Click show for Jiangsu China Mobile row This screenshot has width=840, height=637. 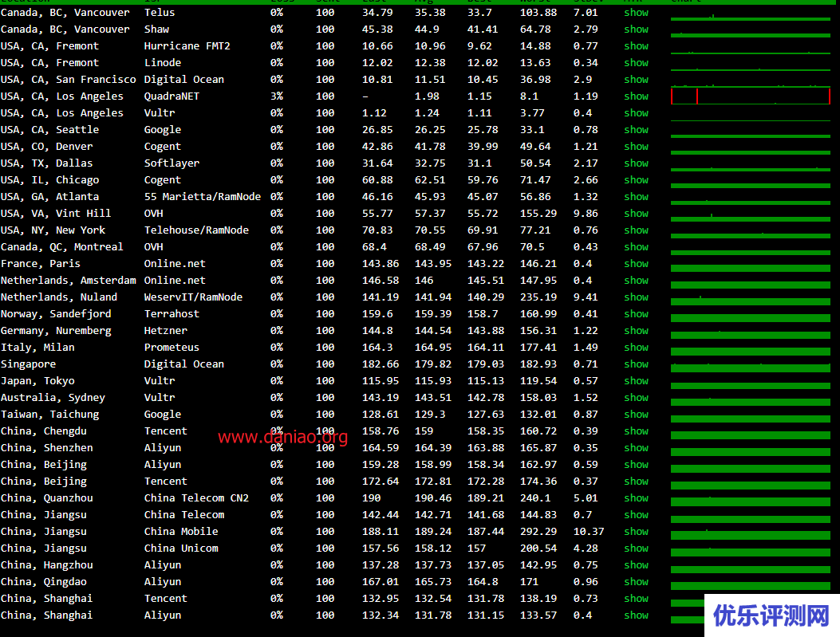[x=636, y=532]
